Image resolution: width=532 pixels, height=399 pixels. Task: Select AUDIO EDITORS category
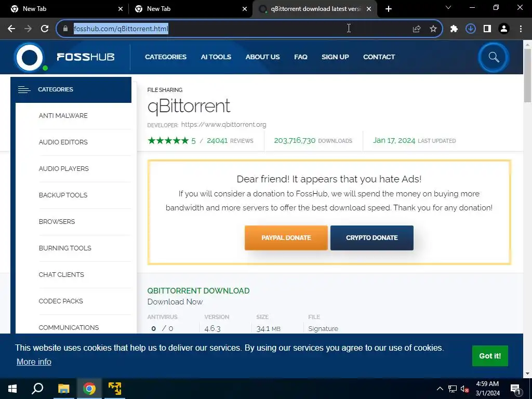coord(63,142)
